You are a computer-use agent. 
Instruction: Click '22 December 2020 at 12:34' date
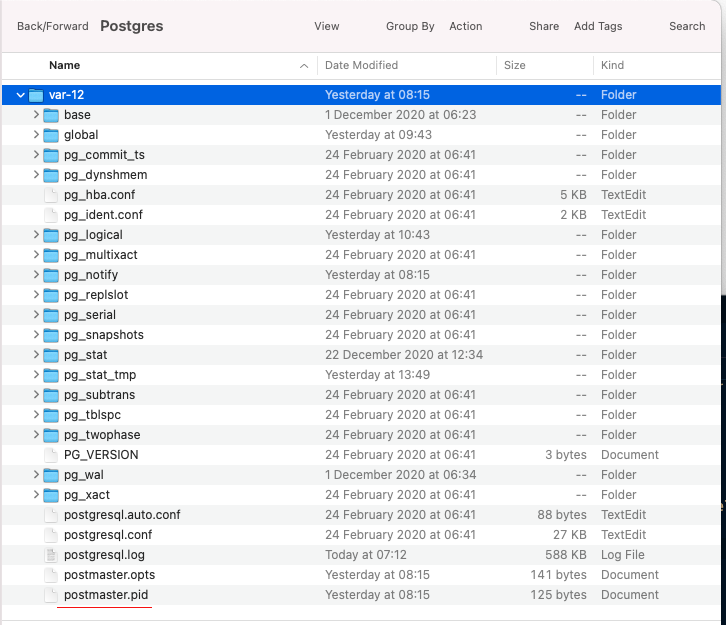coord(404,355)
